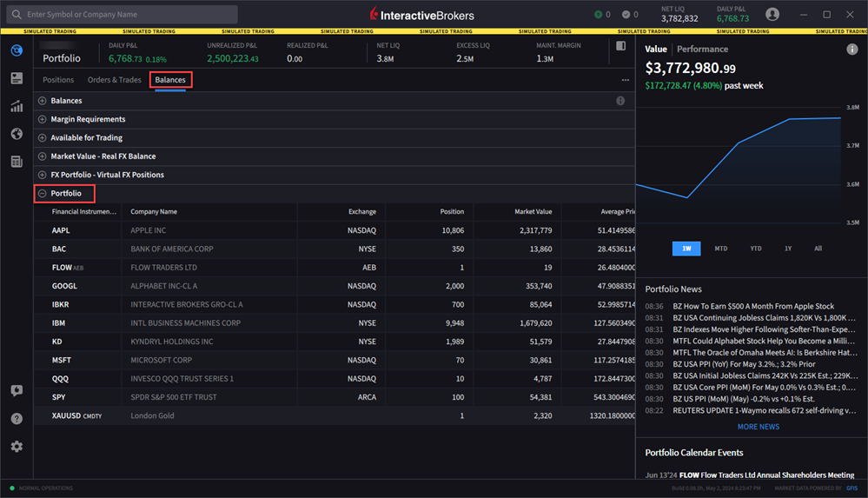The image size is (868, 498).
Task: Click the green notification counter icon
Action: [x=598, y=15]
